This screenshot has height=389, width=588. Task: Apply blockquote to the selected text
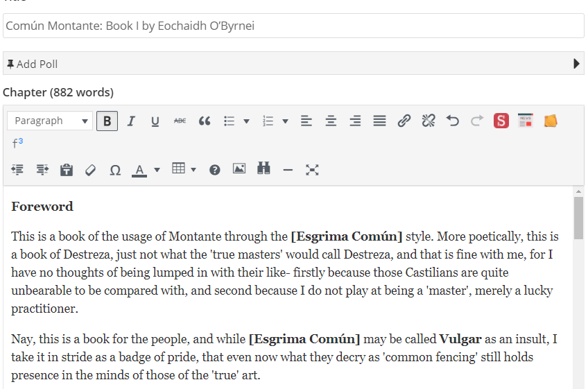click(x=205, y=121)
